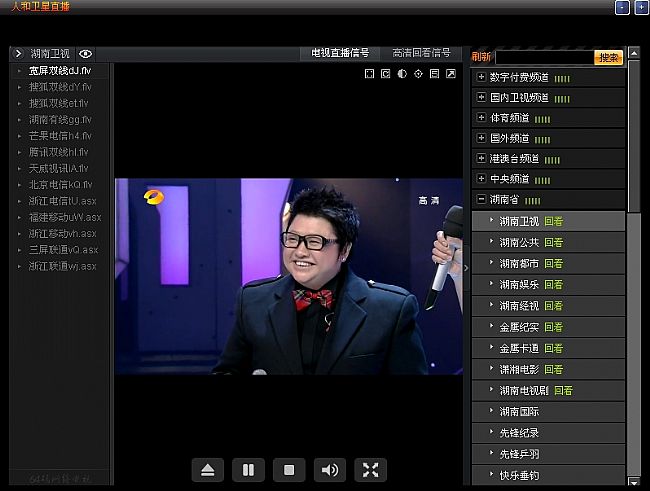Image resolution: width=650 pixels, height=491 pixels.
Task: Click the crosshair target icon above video
Action: pyautogui.click(x=418, y=74)
